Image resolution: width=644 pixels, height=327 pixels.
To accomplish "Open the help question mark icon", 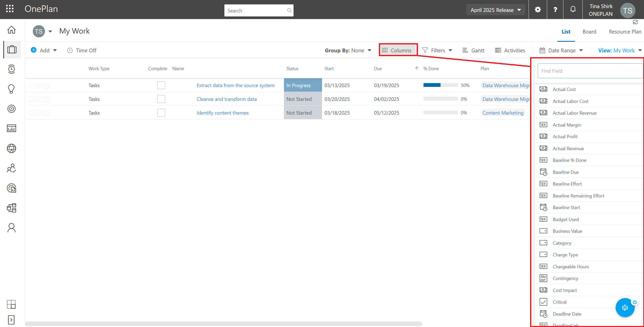I will (x=555, y=10).
